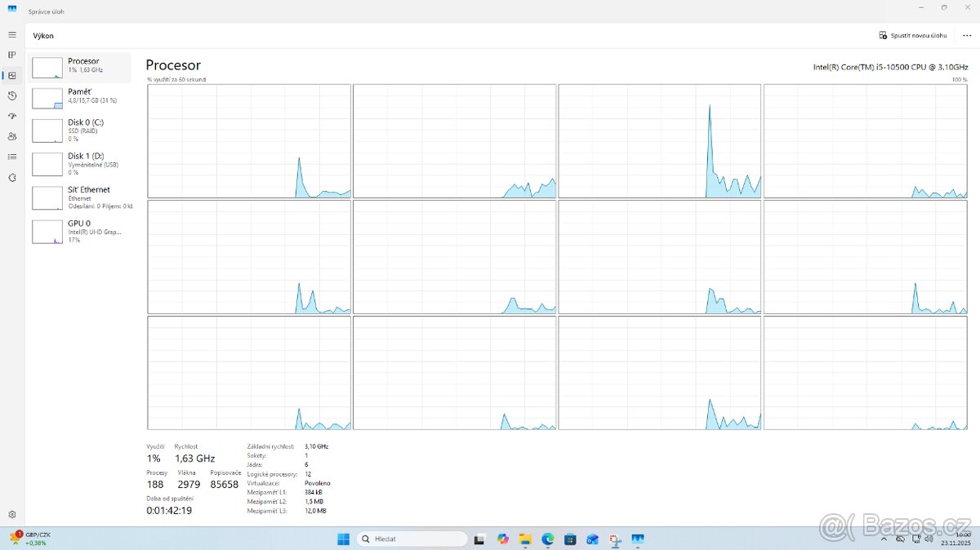Open the Users page icon
Viewport: 980px width, 550px height.
click(11, 136)
